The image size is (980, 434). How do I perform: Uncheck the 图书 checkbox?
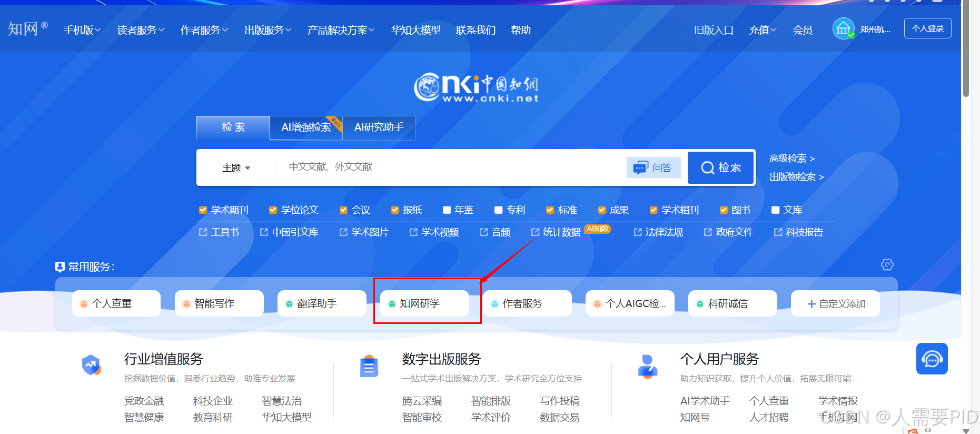click(724, 210)
